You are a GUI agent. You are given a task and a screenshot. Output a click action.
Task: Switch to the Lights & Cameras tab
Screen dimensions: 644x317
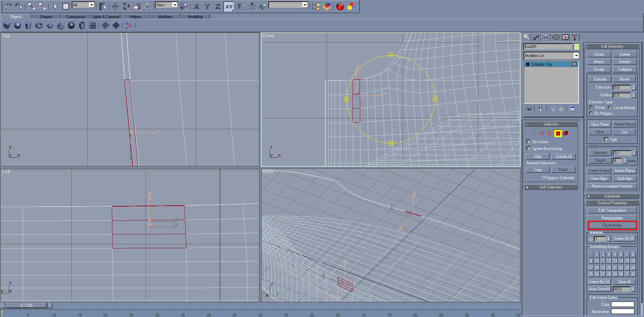coord(106,16)
